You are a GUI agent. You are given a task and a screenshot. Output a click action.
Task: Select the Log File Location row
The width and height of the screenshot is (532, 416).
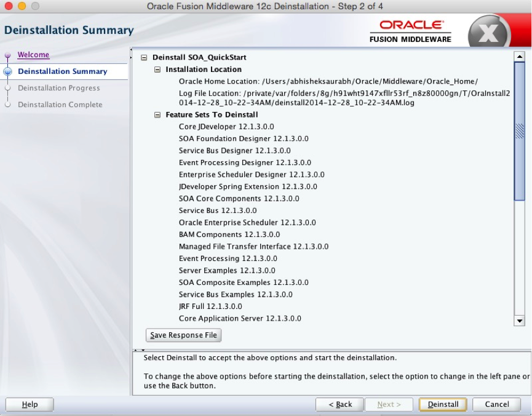[x=344, y=98]
